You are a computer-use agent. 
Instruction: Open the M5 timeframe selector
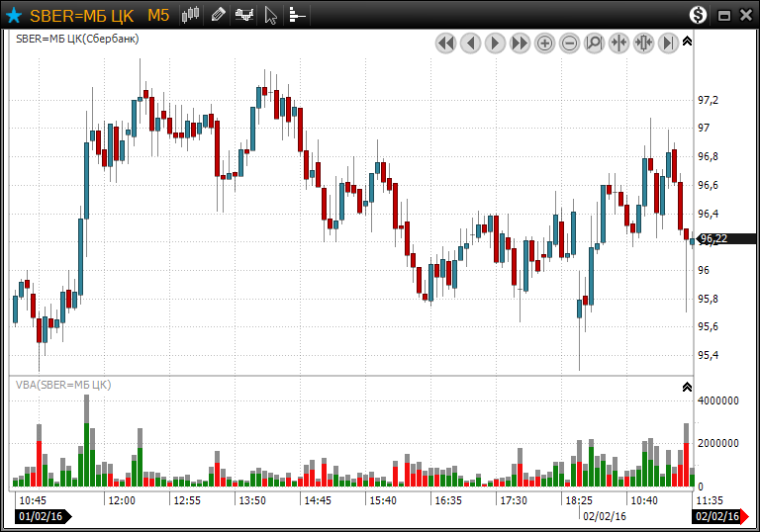[x=158, y=15]
